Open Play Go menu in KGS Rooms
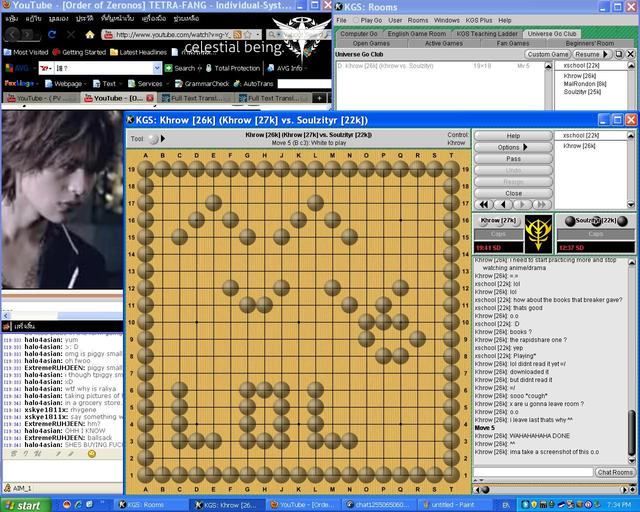Screen dimensions: 640x512 click(x=367, y=20)
